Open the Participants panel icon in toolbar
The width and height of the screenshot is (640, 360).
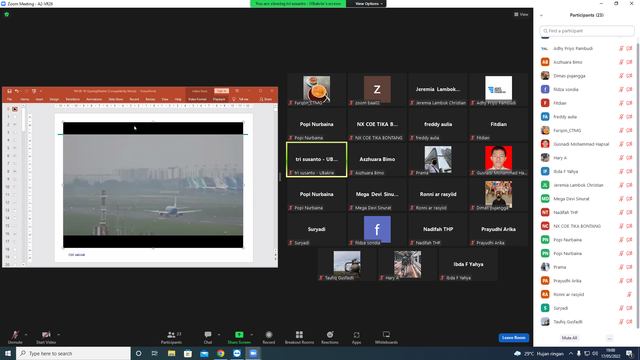click(171, 335)
